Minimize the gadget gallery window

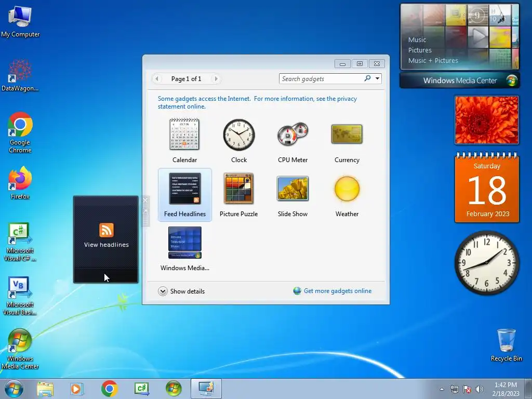click(342, 64)
